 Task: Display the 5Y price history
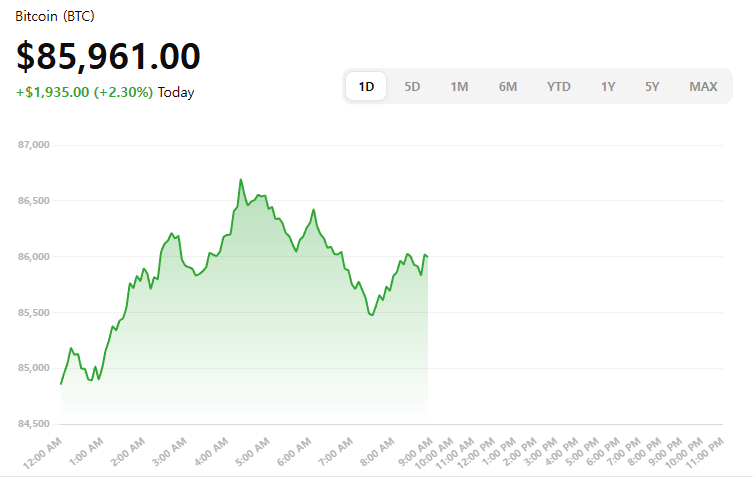pos(652,87)
